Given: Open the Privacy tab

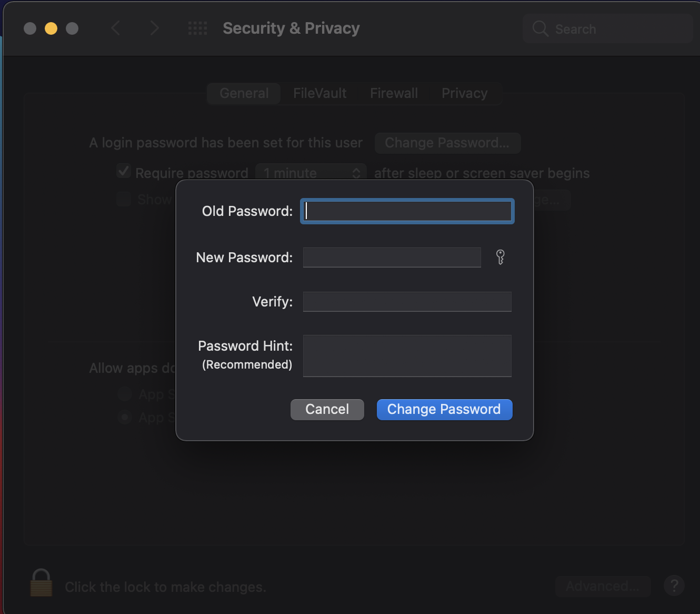Looking at the screenshot, I should 464,93.
